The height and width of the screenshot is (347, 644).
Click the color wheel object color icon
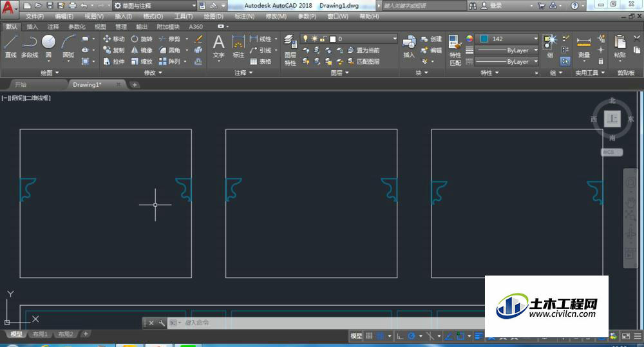pos(469,39)
